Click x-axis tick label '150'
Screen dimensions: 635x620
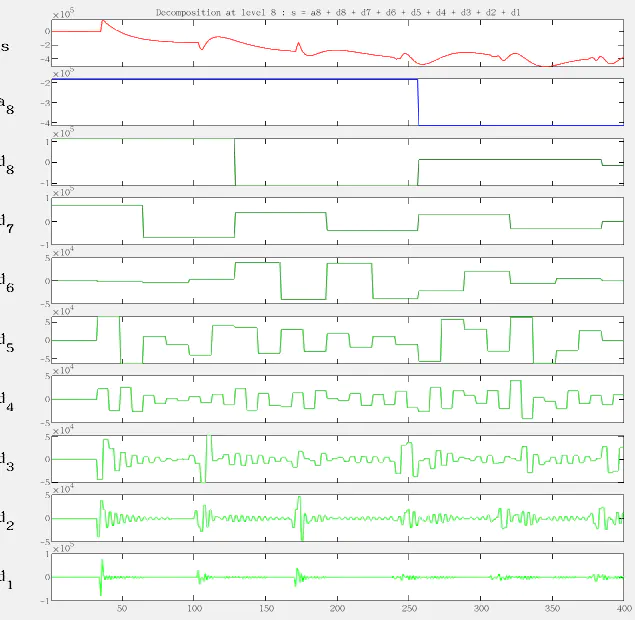[266, 608]
